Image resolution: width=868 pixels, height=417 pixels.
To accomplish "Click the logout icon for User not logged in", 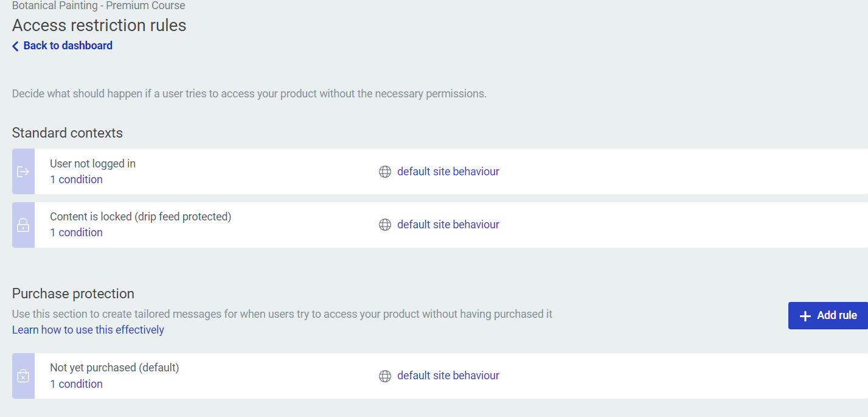I will [23, 172].
